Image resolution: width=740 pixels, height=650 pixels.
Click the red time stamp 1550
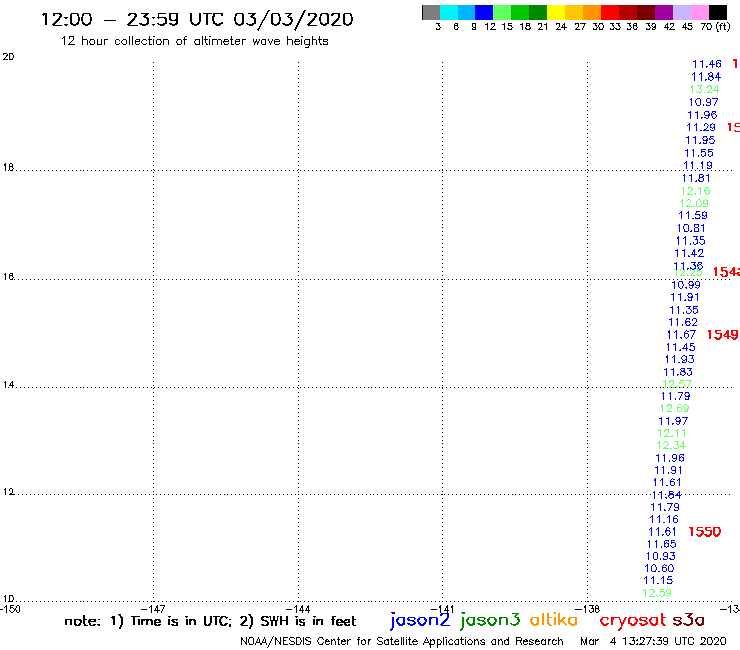point(705,532)
